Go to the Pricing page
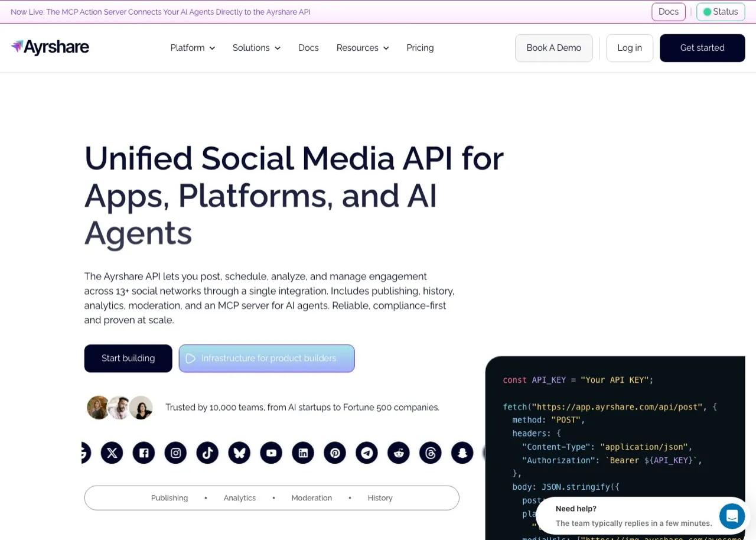 click(420, 48)
